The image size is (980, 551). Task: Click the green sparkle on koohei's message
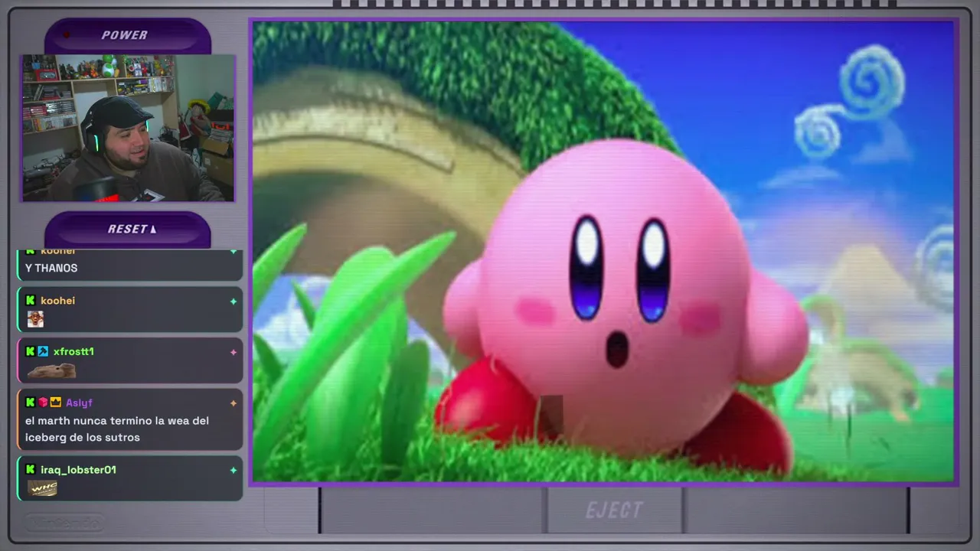pos(234,302)
